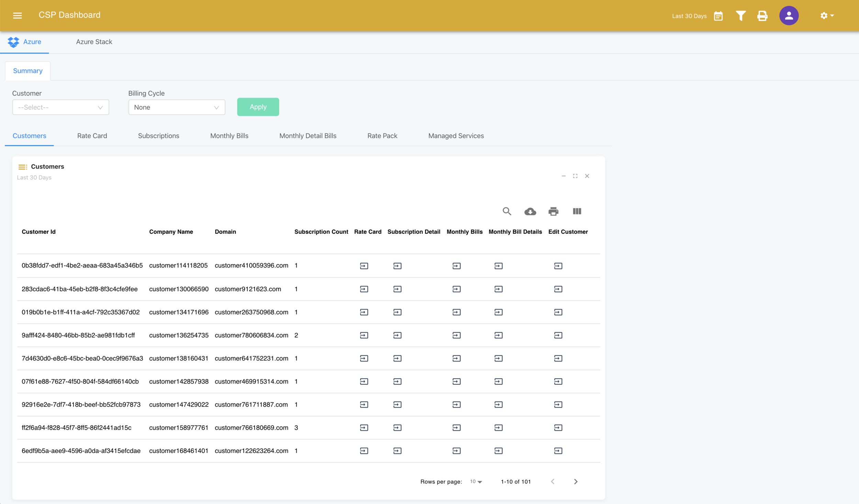This screenshot has width=859, height=504.
Task: Open the Billing Cycle dropdown
Action: point(177,107)
